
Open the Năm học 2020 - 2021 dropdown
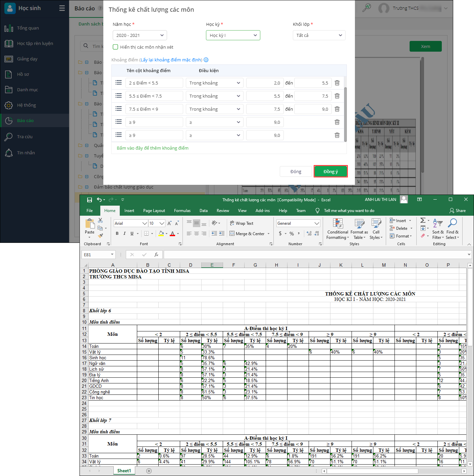point(140,35)
